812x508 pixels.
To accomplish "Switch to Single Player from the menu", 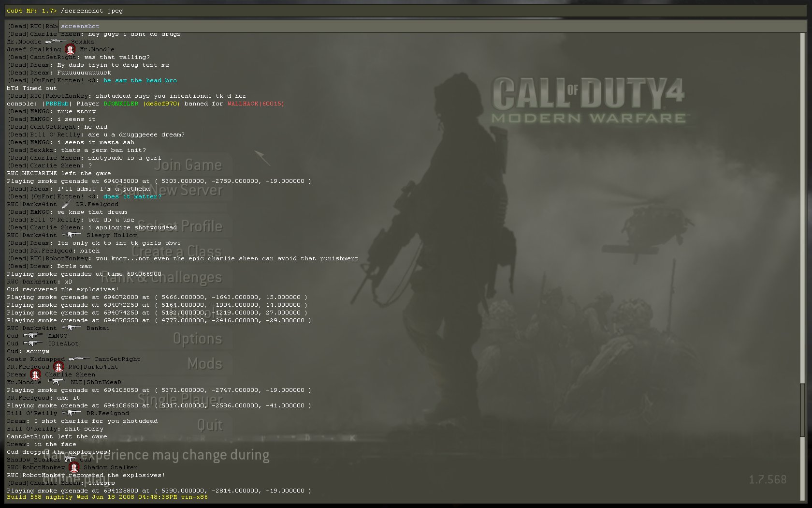I will click(x=180, y=399).
